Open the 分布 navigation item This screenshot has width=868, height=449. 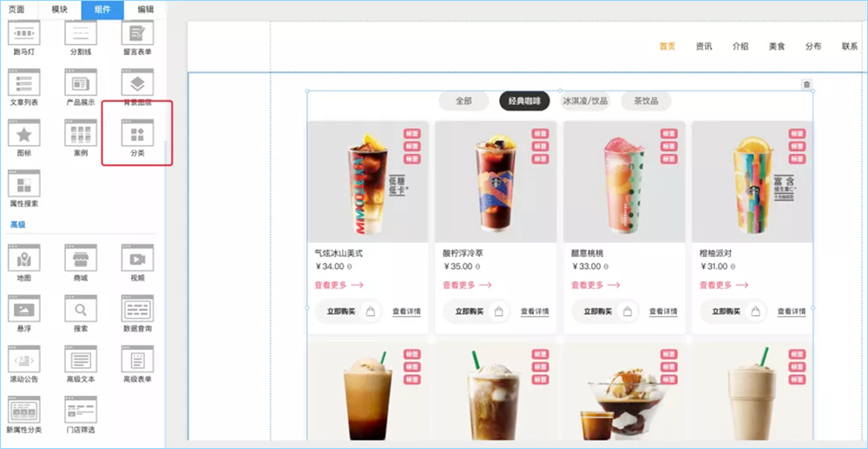click(813, 47)
